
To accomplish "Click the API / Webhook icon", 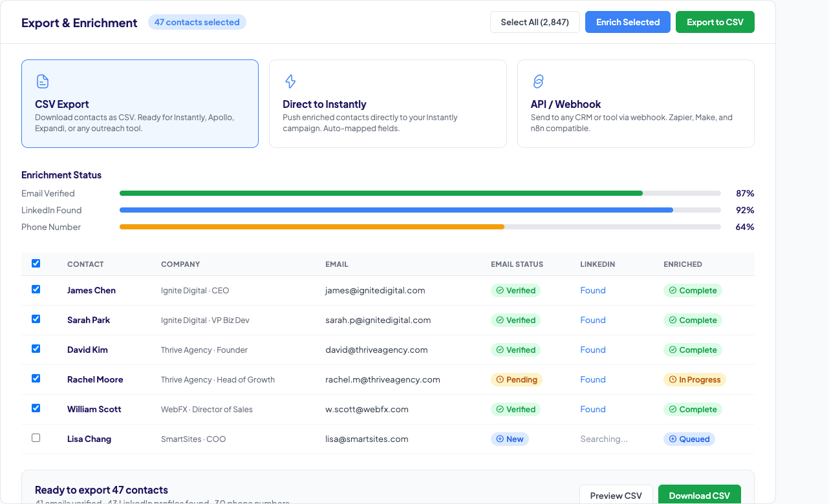I will (537, 81).
